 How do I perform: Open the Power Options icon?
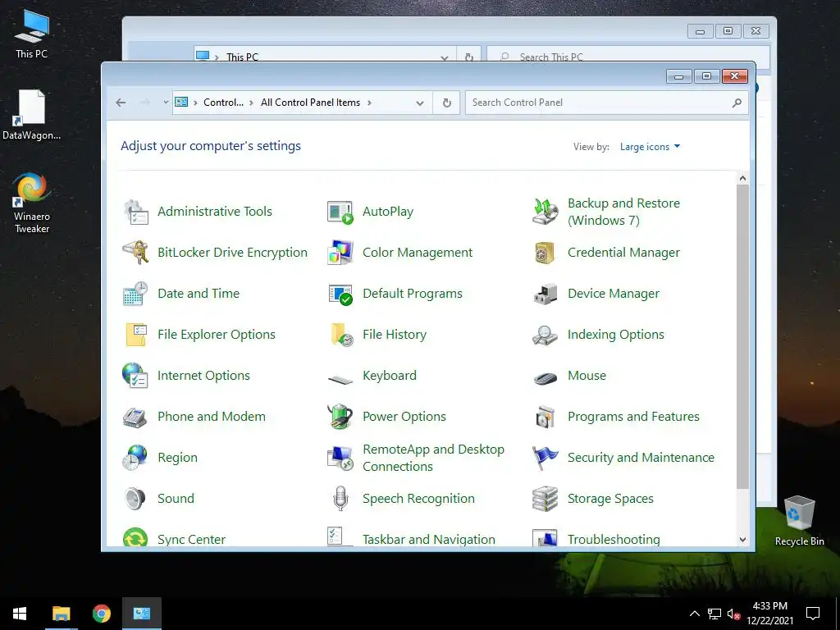(340, 417)
